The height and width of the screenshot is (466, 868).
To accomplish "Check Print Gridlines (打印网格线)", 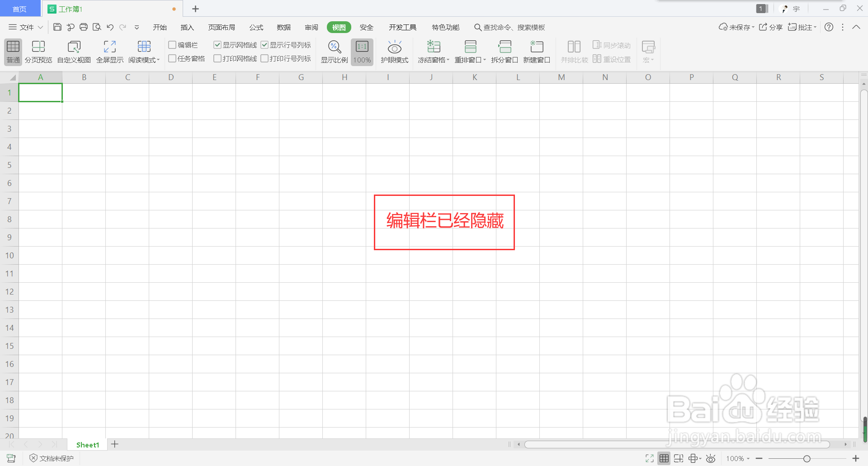I will click(x=217, y=58).
